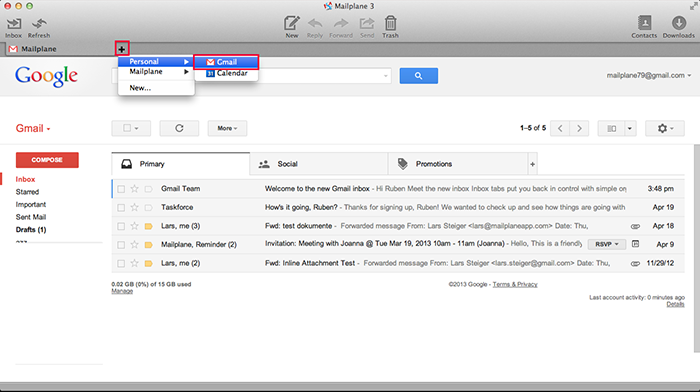Open the settings gear dropdown
The width and height of the screenshot is (700, 392).
point(665,128)
